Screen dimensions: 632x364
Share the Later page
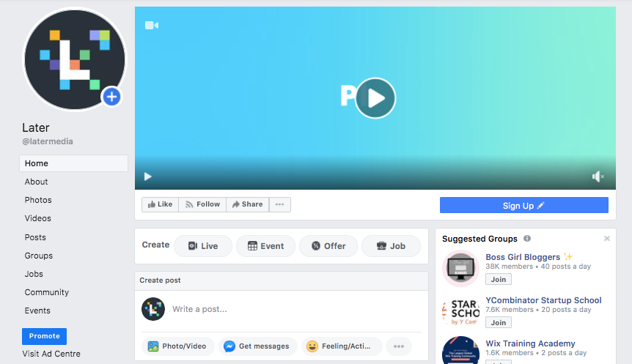pyautogui.click(x=248, y=204)
